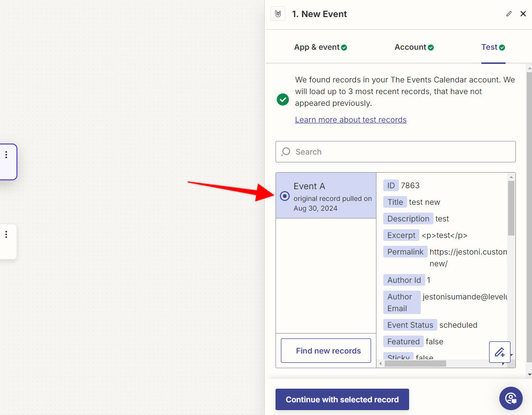
Task: Select the Event A record radio button
Action: pyautogui.click(x=284, y=196)
